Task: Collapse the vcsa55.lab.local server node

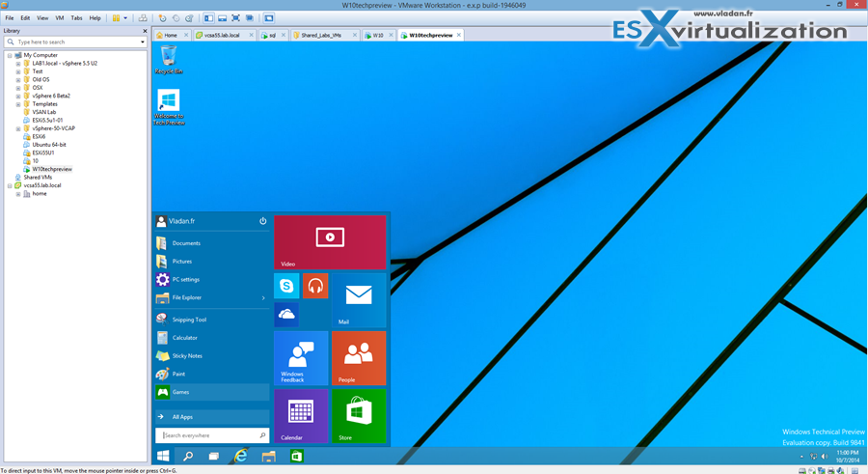Action: pos(10,185)
